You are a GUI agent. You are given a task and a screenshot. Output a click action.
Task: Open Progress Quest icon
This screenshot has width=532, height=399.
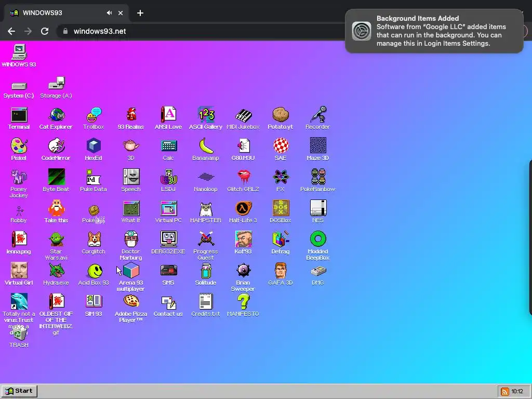pyautogui.click(x=206, y=239)
